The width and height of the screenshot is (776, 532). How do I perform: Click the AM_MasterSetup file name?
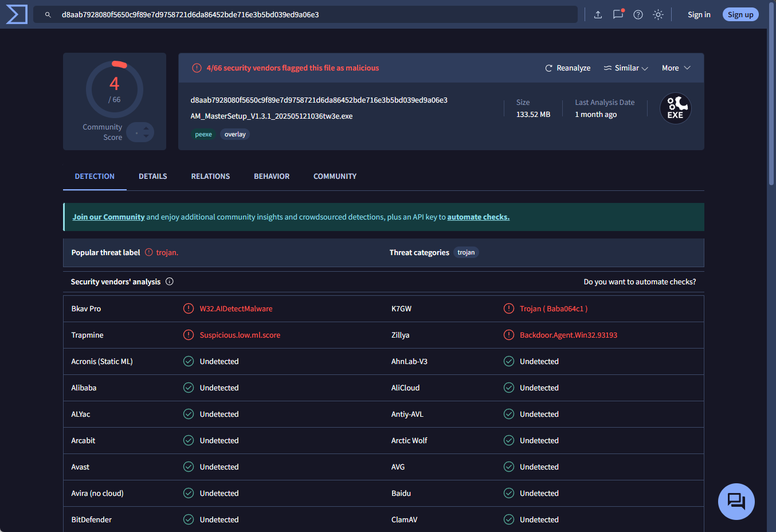[x=271, y=116]
